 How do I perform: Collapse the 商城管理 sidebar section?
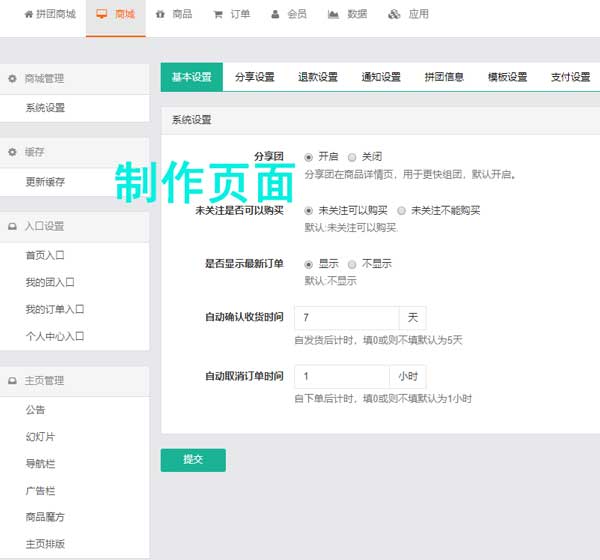(x=75, y=79)
